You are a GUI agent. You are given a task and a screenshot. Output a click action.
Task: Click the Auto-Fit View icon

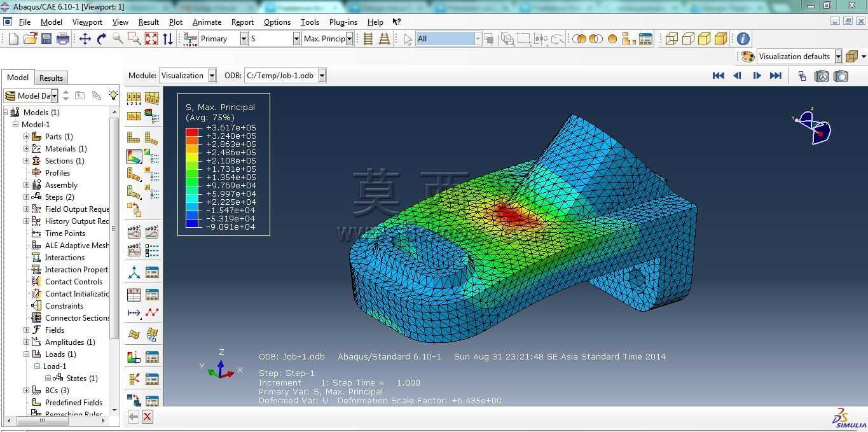(151, 39)
